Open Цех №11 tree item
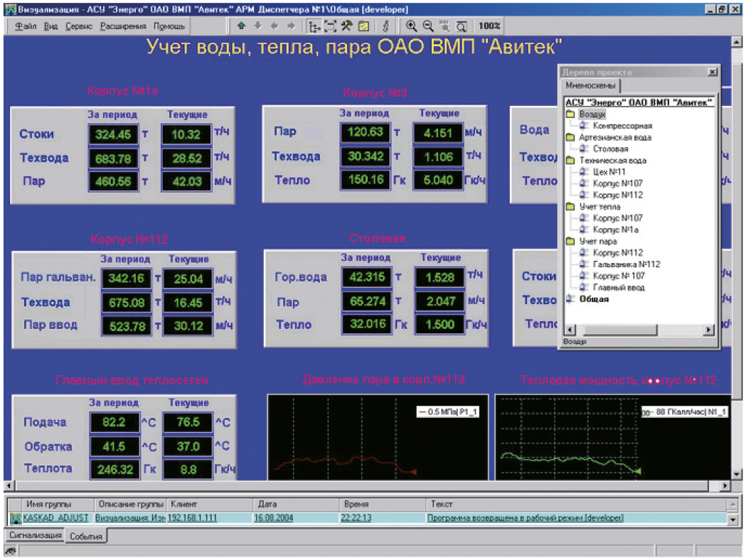The width and height of the screenshot is (746, 560). click(x=609, y=171)
